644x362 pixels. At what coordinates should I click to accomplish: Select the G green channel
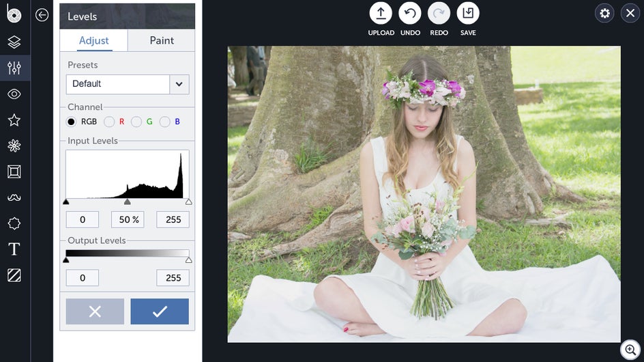[136, 122]
